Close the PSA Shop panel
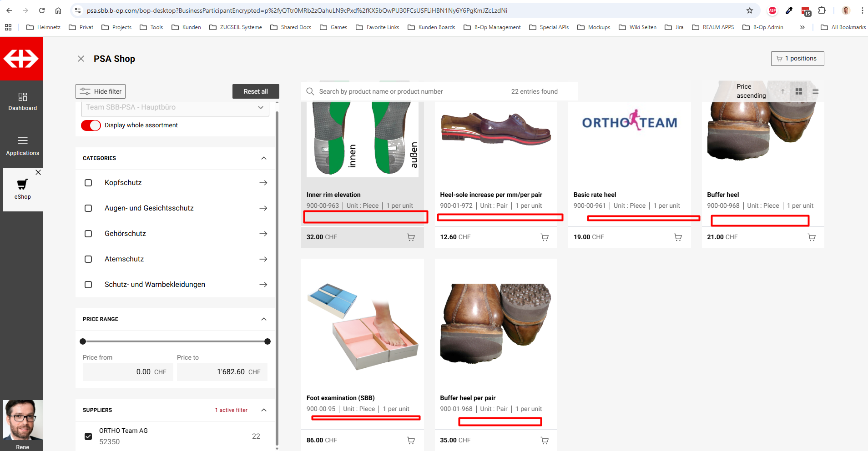Image resolution: width=868 pixels, height=451 pixels. 81,59
